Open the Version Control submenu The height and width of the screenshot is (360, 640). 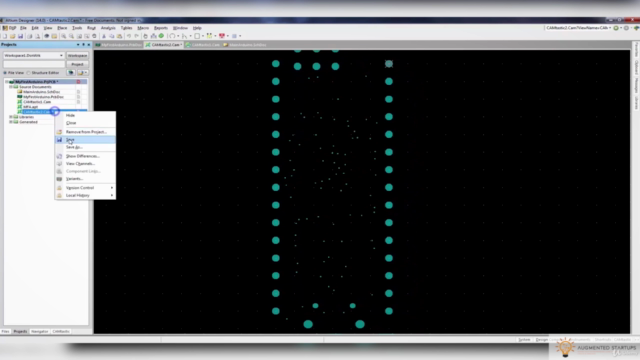point(85,188)
